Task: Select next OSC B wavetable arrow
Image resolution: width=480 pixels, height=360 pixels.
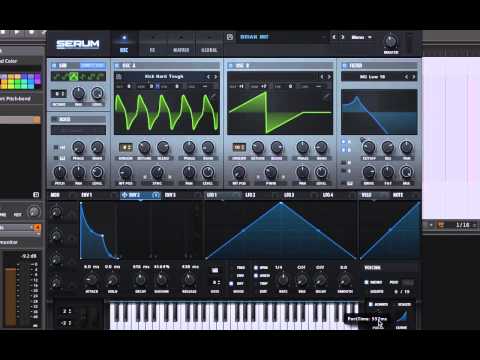Action: coord(329,77)
